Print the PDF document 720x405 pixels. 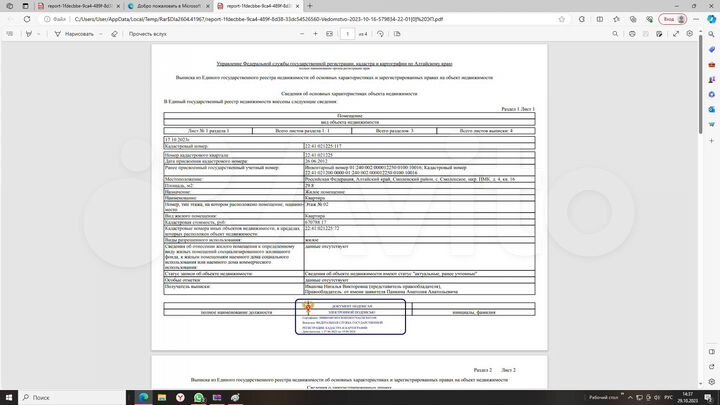(x=632, y=34)
